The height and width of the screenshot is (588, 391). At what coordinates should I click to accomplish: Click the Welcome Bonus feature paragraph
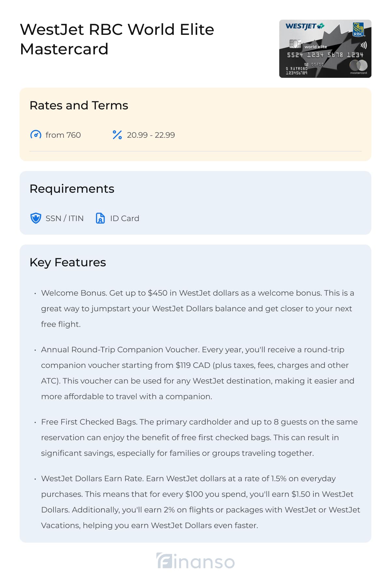click(x=198, y=308)
